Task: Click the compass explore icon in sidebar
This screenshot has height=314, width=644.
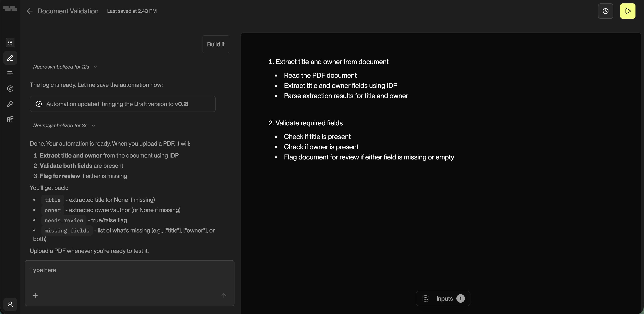Action: (10, 89)
